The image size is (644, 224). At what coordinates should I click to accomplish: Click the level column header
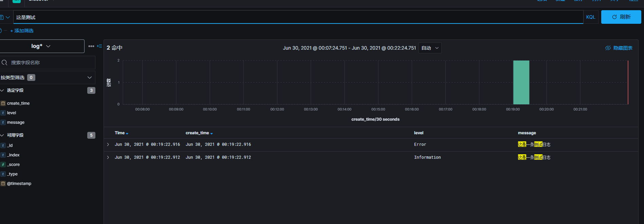pyautogui.click(x=419, y=133)
